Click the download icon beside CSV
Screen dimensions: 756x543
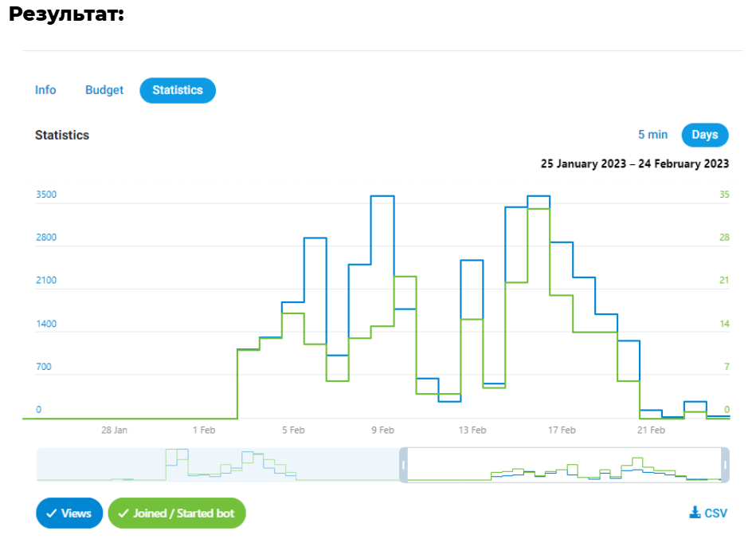click(x=695, y=513)
